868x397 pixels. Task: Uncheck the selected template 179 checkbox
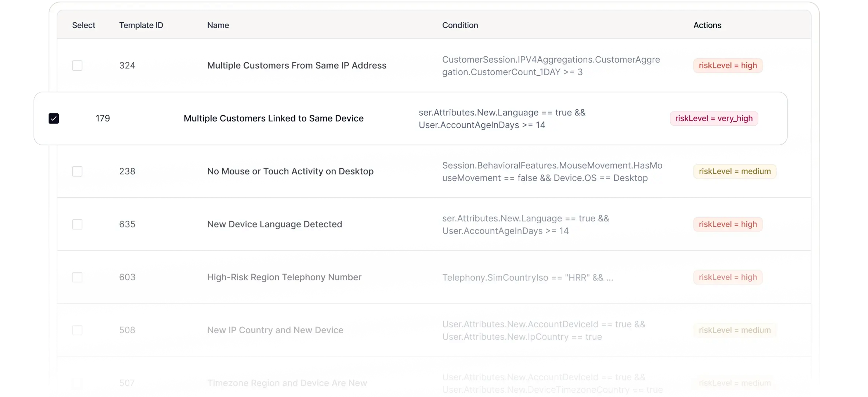pos(54,118)
